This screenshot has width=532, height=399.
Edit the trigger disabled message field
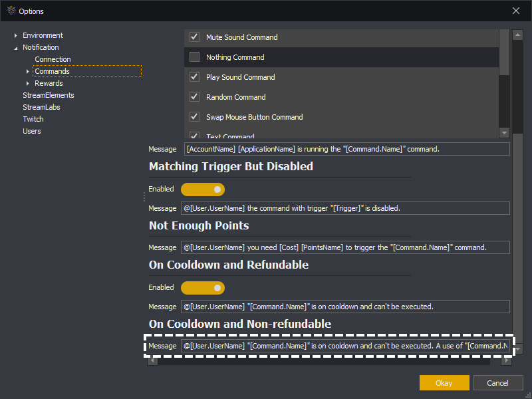point(345,208)
